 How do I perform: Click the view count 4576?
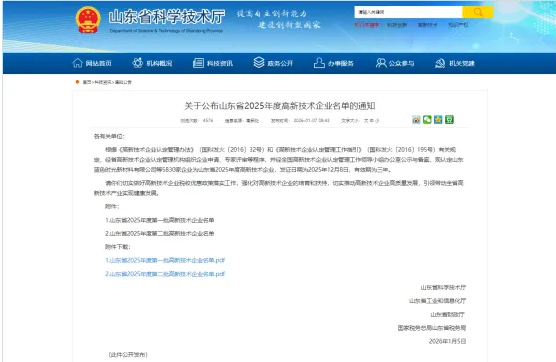[x=208, y=121]
